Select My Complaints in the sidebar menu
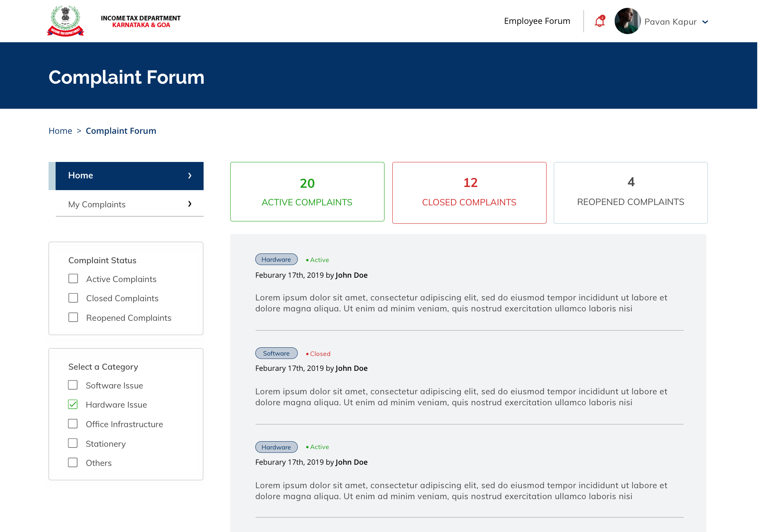Viewport: 758px width, 532px height. [97, 204]
